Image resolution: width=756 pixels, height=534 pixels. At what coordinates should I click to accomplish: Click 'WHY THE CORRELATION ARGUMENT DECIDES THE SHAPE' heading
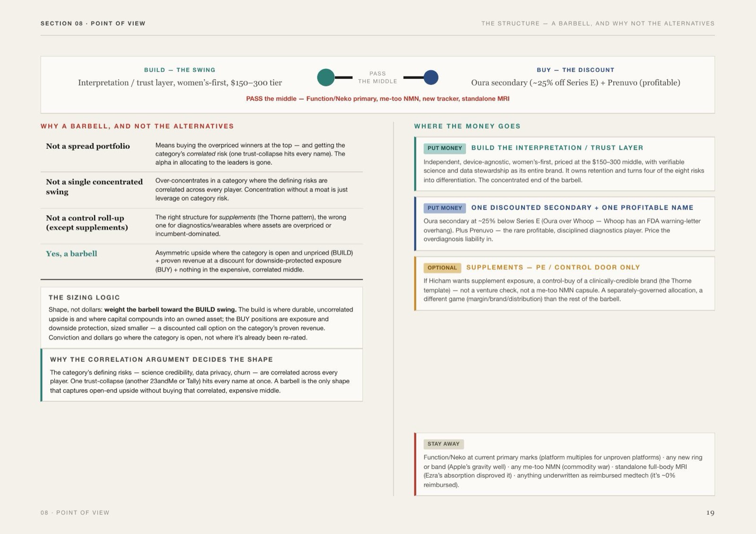161,359
